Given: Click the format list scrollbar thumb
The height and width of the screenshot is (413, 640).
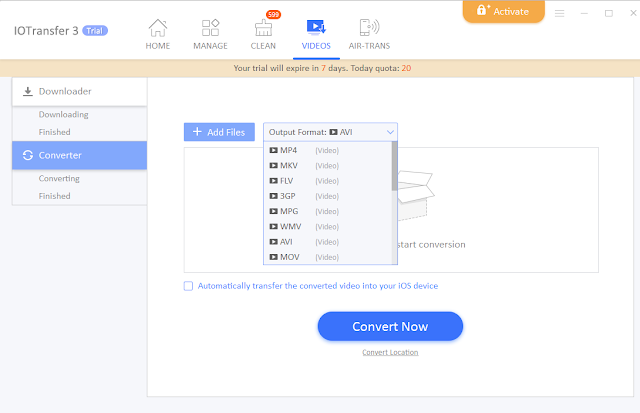Looking at the screenshot, I should (394, 166).
